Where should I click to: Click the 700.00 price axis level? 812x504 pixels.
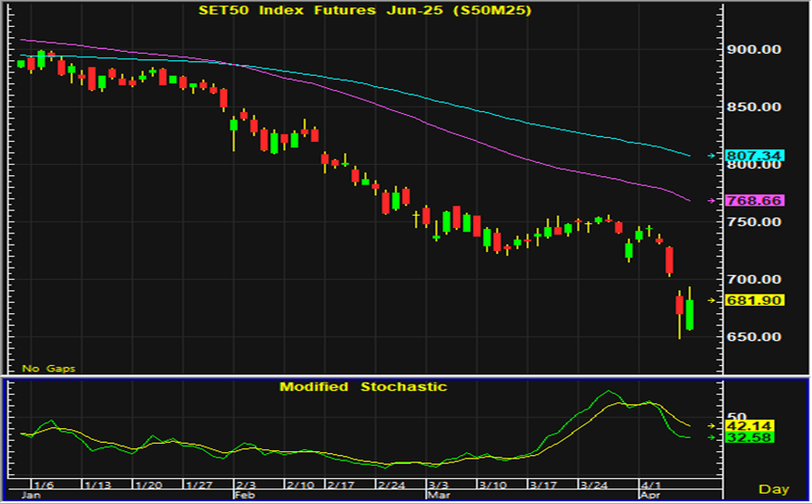(x=753, y=279)
